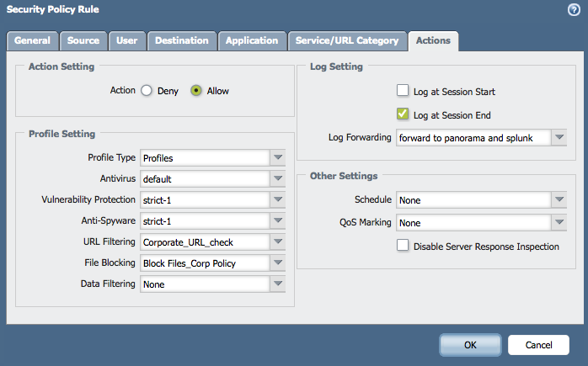Expand the Antivirus profile dropdown

pyautogui.click(x=278, y=178)
